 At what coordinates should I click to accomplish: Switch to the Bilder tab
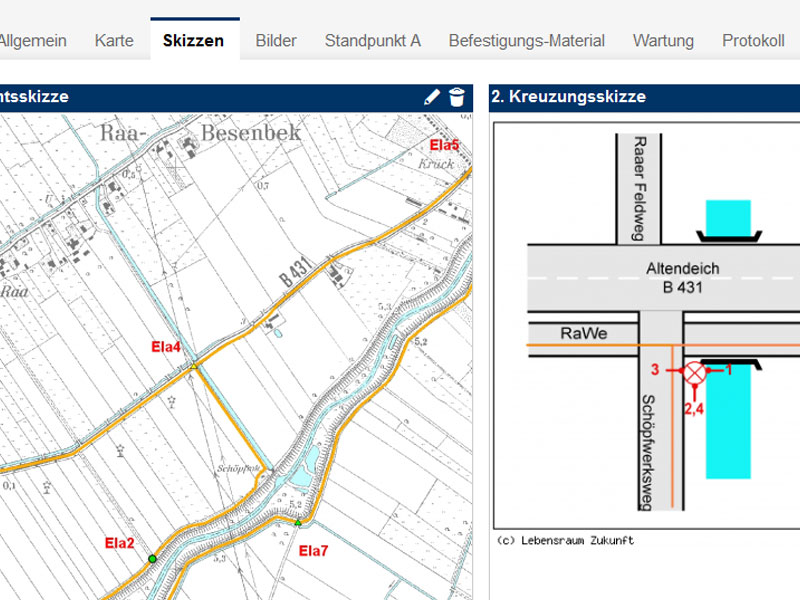click(x=276, y=40)
